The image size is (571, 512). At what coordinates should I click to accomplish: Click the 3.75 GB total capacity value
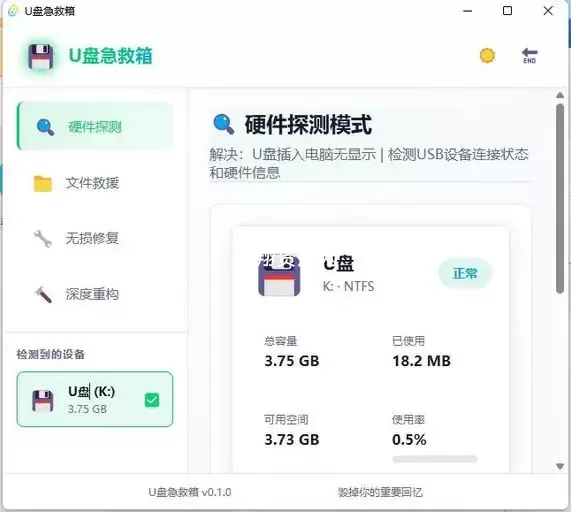point(292,361)
